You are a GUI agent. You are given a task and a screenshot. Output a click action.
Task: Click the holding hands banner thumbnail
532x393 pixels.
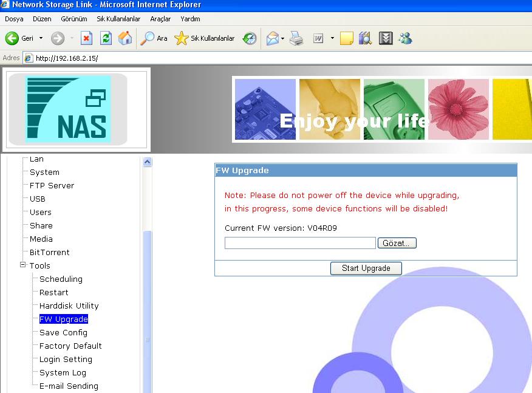(x=330, y=109)
